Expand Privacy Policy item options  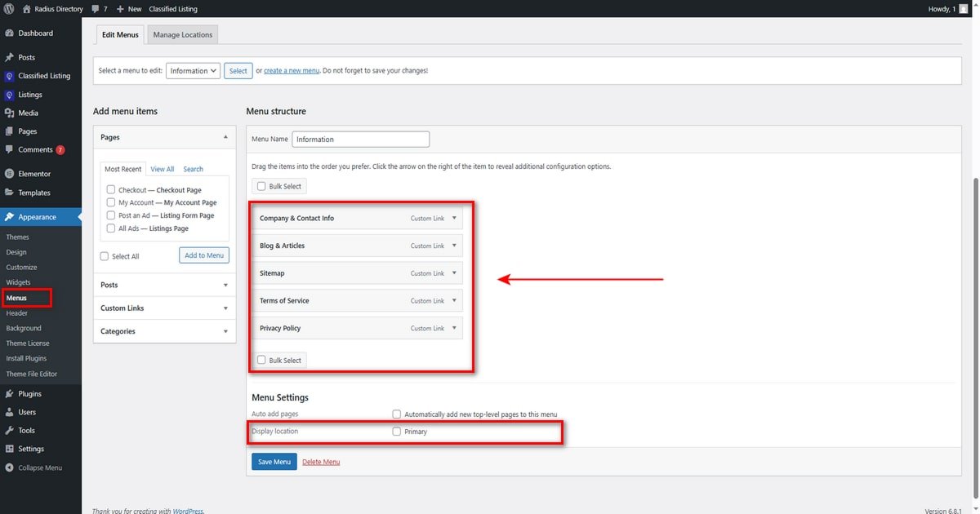coord(454,328)
